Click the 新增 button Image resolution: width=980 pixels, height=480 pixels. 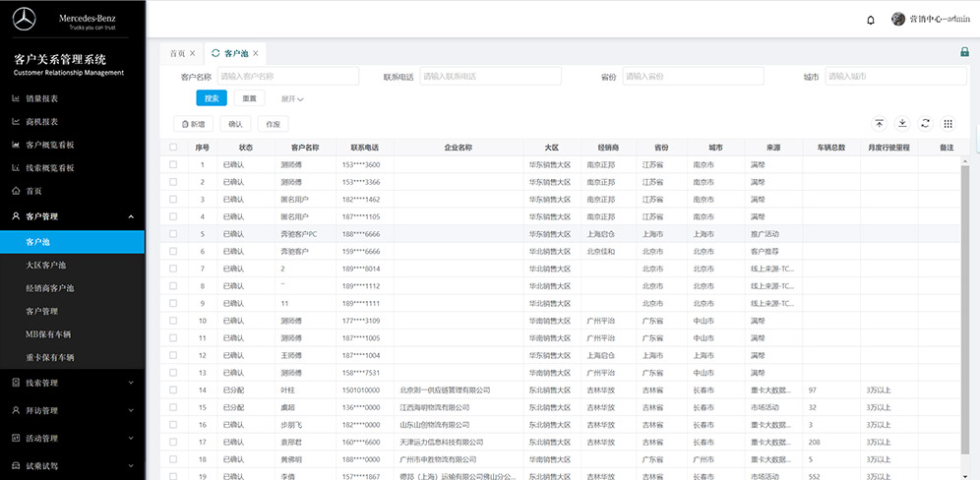pos(193,124)
